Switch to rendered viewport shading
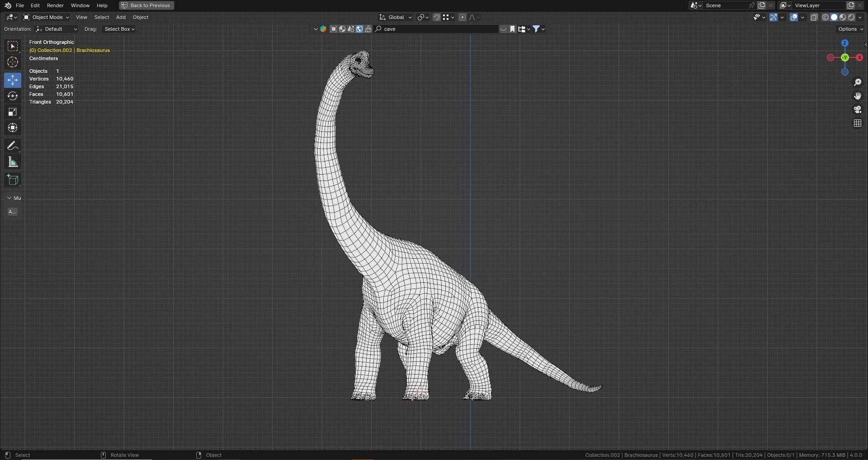The height and width of the screenshot is (460, 868). (x=851, y=17)
